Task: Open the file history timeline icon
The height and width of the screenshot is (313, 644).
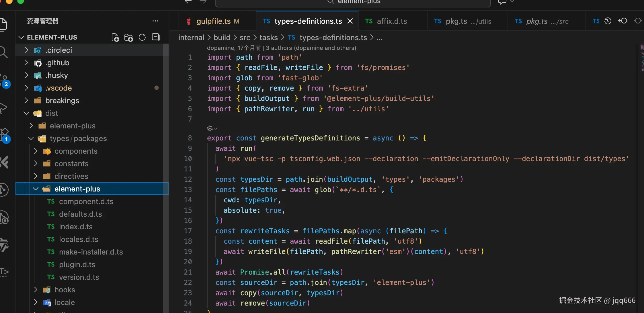Action: click(x=608, y=21)
